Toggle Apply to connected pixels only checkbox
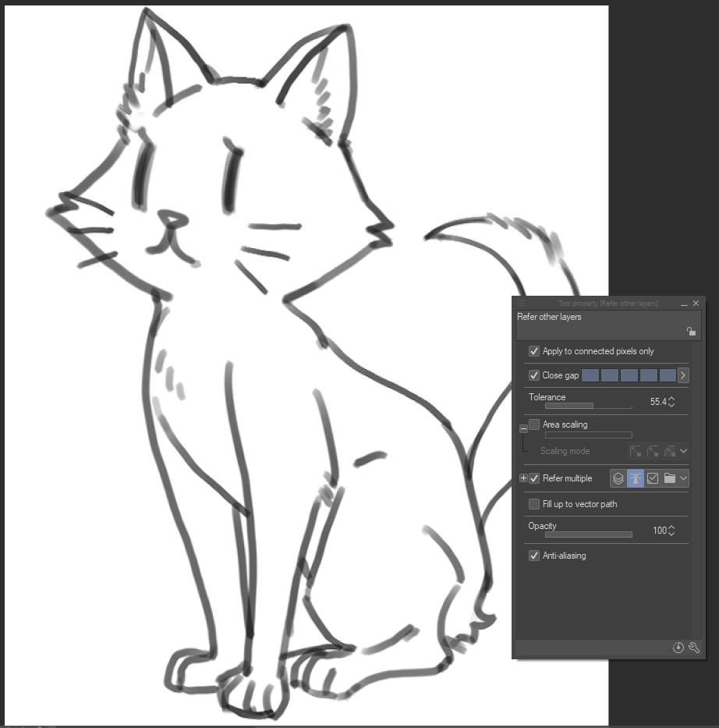This screenshot has width=719, height=728. [x=534, y=351]
